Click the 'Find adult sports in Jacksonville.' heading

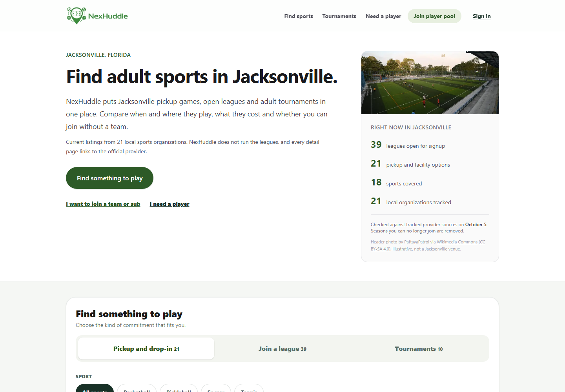(x=202, y=76)
